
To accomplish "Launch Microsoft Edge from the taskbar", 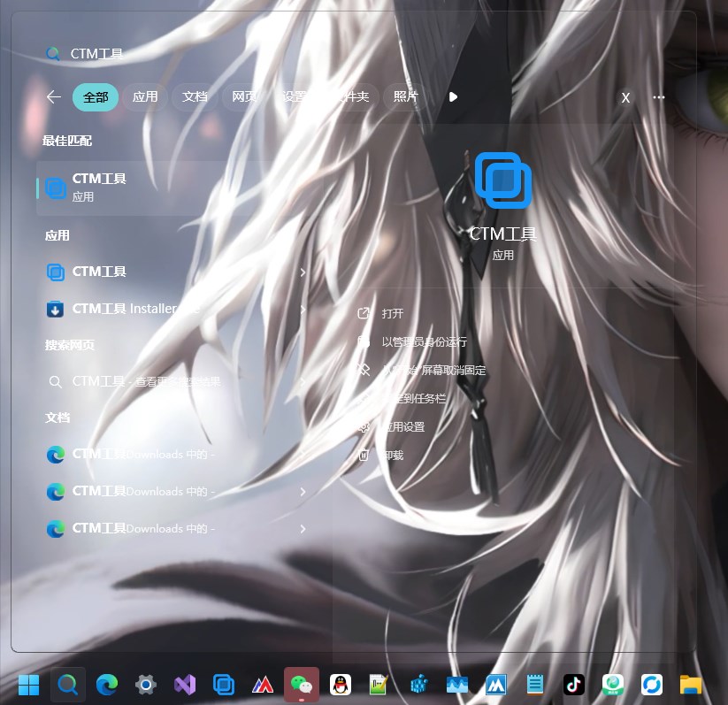I will [x=107, y=685].
